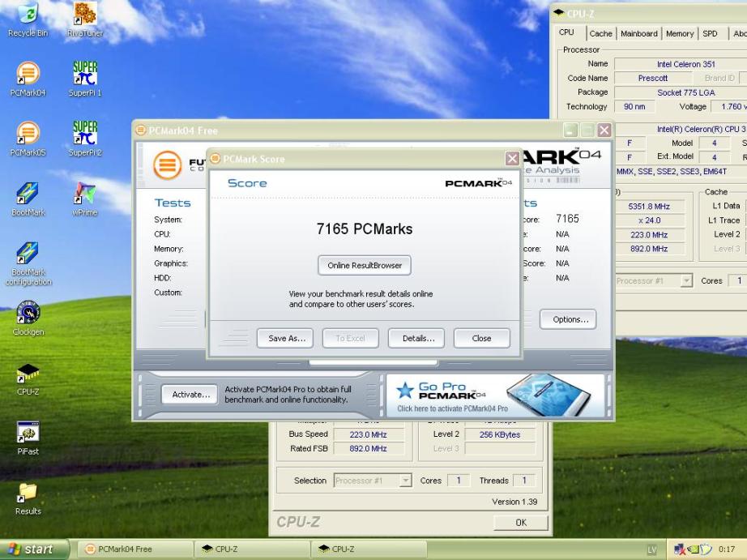Switch to the Memory tab in CPU-Z
747x560 pixels.
click(x=680, y=33)
